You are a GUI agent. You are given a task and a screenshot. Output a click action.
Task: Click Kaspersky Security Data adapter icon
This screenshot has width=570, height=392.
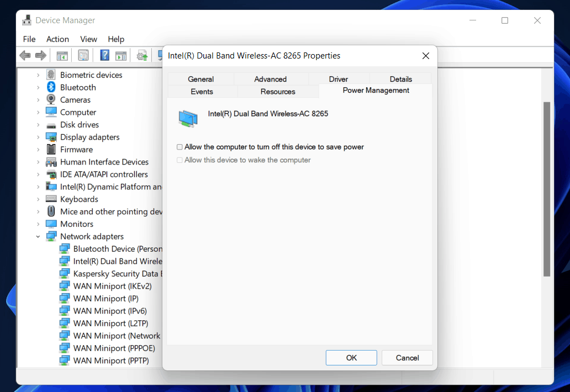(x=65, y=273)
